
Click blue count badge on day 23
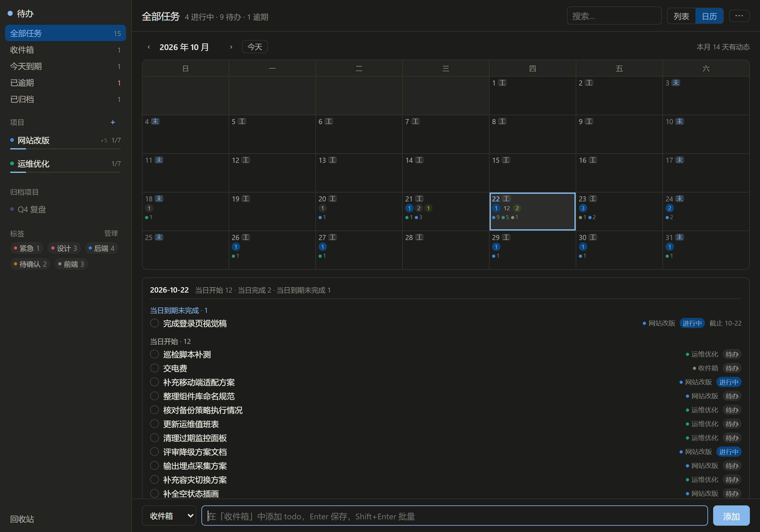[x=583, y=208]
